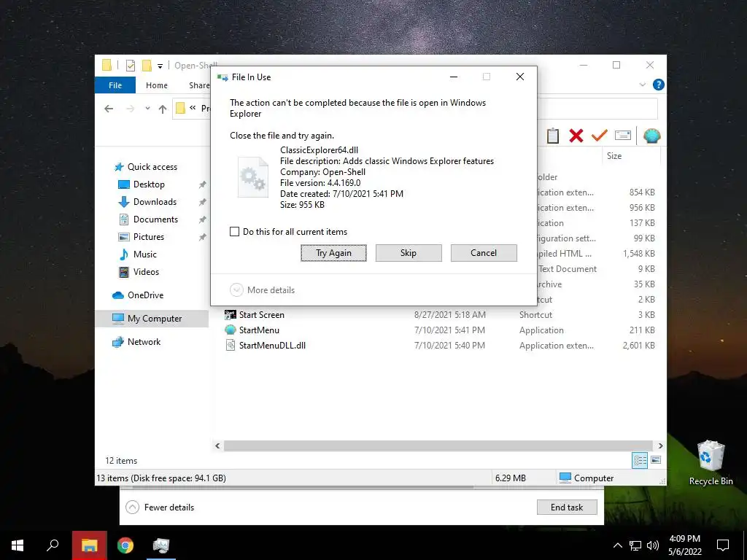Open Downloads in the navigation pane
Screen dimensions: 747x560
(x=155, y=202)
